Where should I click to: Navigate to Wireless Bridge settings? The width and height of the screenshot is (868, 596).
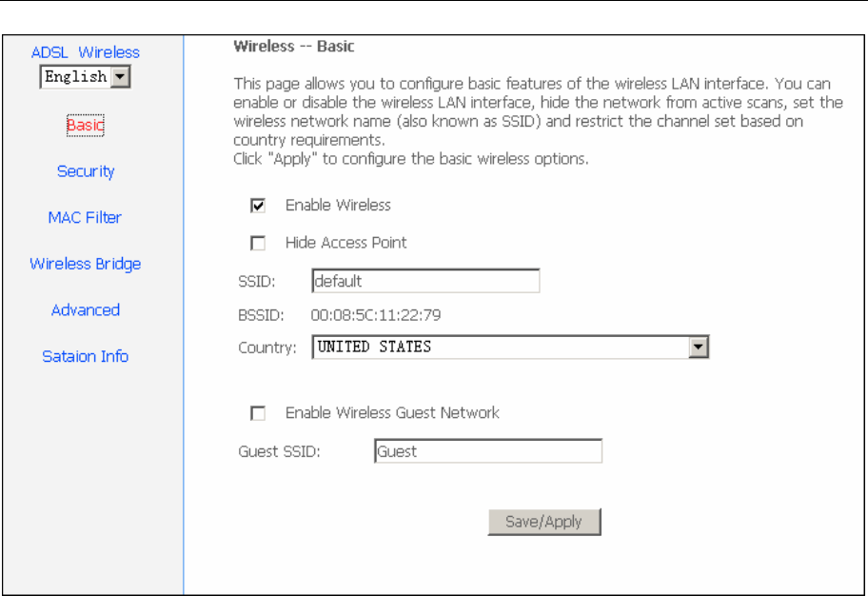click(86, 265)
